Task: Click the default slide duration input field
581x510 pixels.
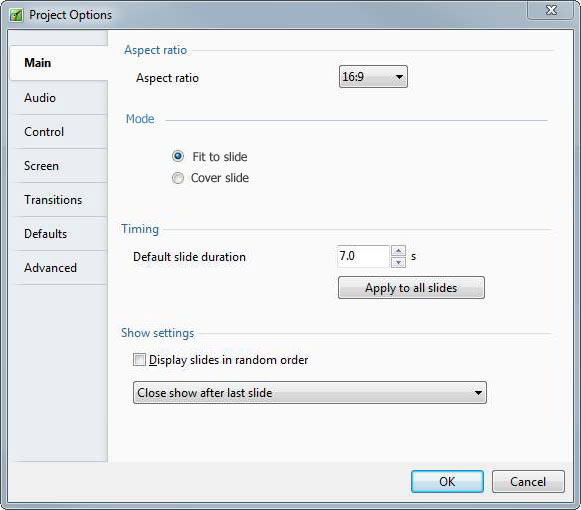Action: point(363,256)
